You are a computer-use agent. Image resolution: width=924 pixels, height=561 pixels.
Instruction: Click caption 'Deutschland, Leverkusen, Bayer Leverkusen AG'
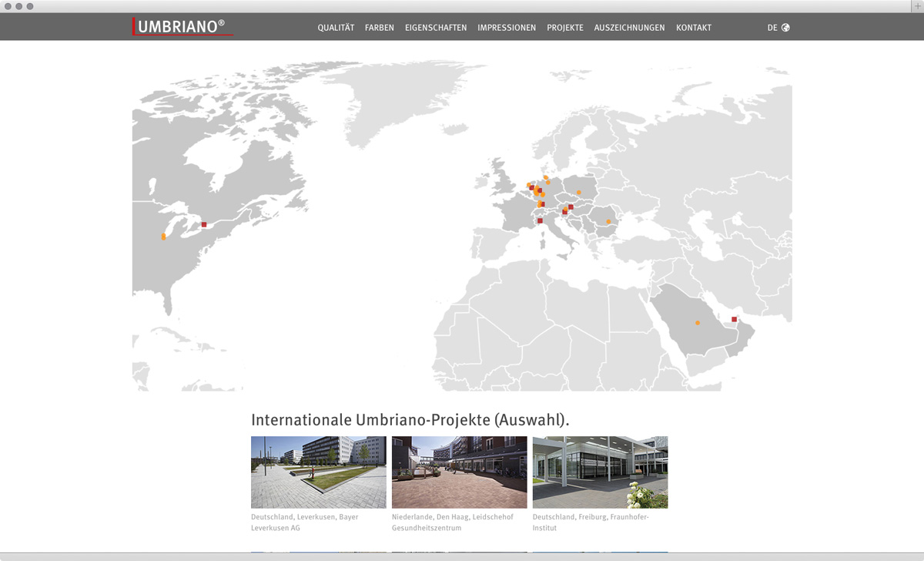tap(305, 522)
